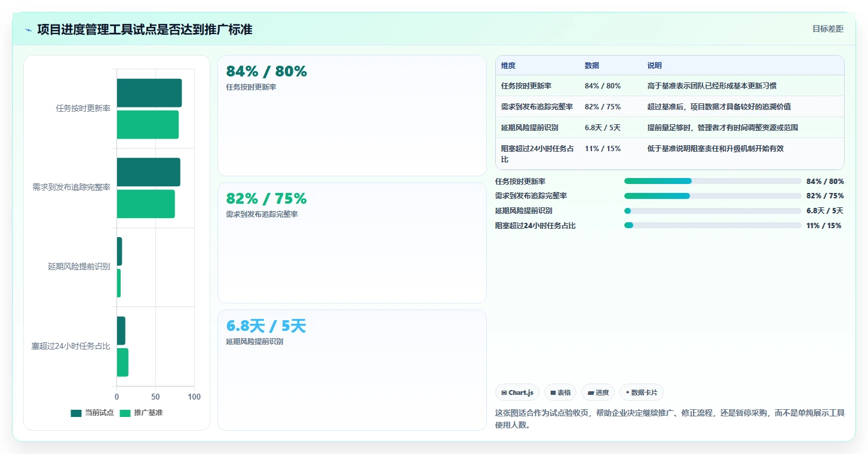Click the lightning icon beside the page title
This screenshot has width=868, height=454.
[28, 30]
